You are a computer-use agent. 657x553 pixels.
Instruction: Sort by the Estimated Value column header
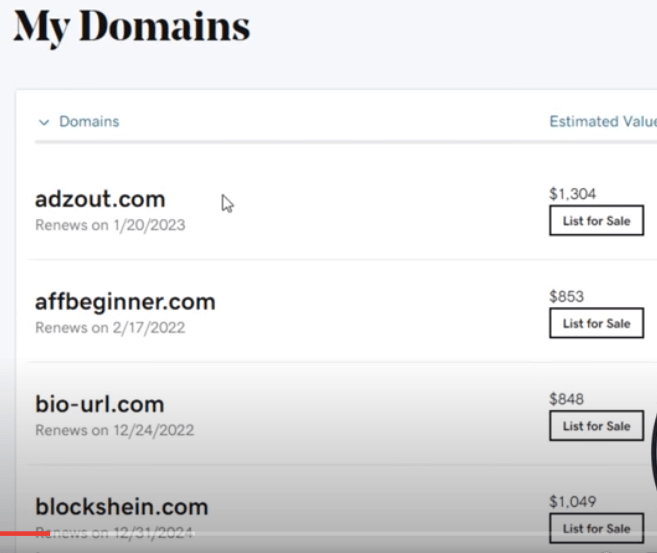pyautogui.click(x=602, y=122)
